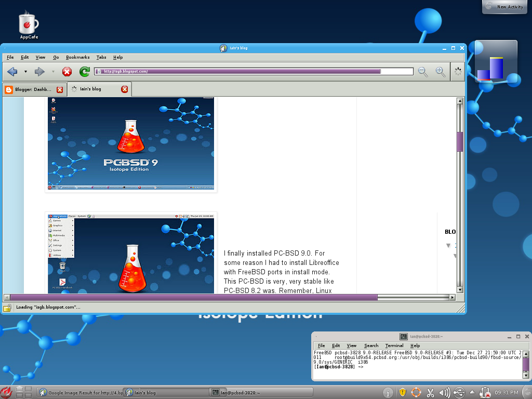The height and width of the screenshot is (399, 532).
Task: Open the clipboard scissors tray icon
Action: (430, 393)
